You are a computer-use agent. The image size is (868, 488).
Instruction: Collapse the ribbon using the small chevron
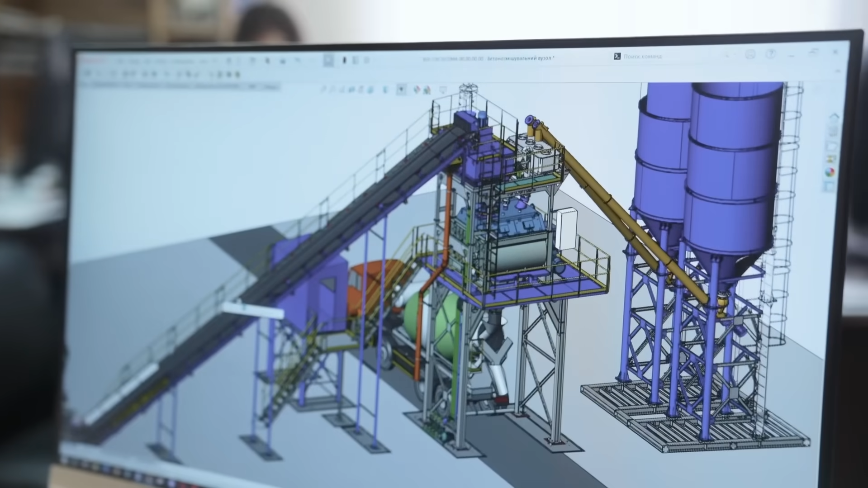[837, 71]
